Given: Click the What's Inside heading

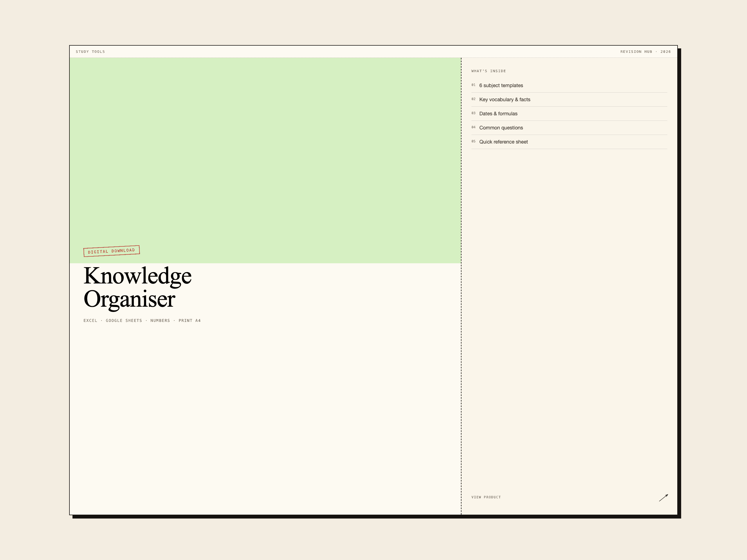Looking at the screenshot, I should 488,71.
